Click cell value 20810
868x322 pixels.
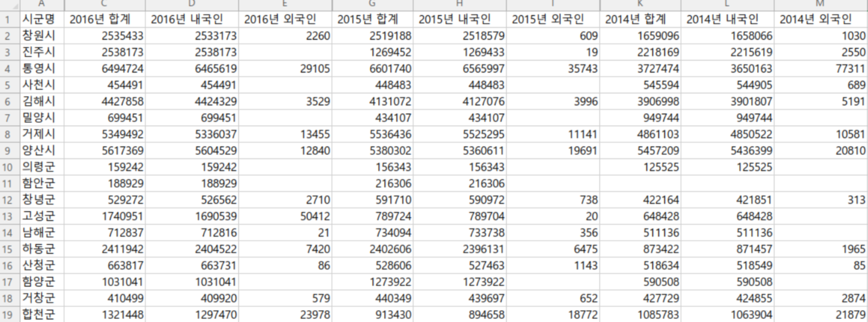point(821,150)
